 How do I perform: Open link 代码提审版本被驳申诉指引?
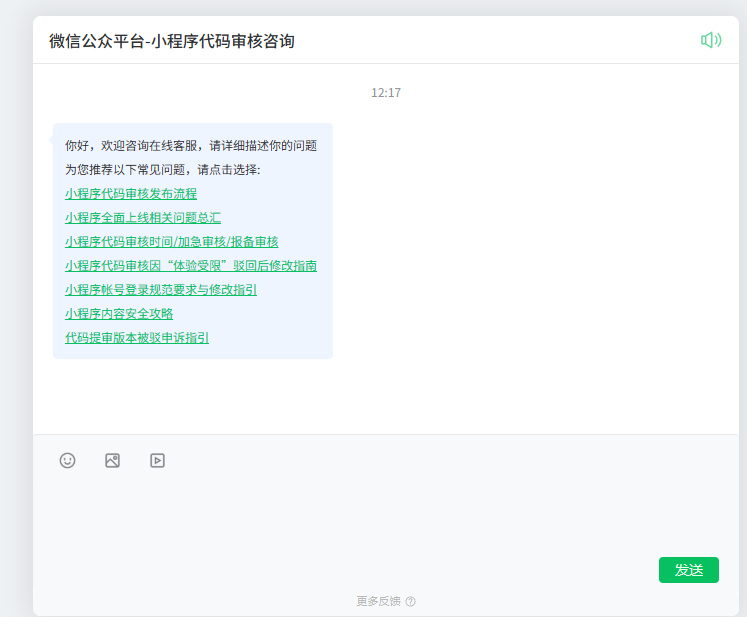point(137,338)
